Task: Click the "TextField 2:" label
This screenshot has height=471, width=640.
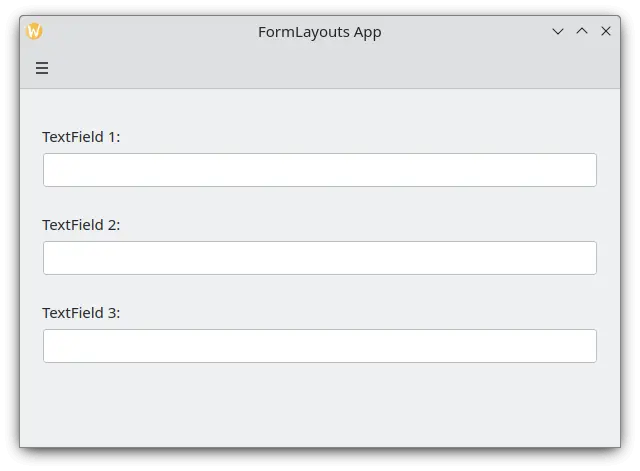Action: pos(81,225)
